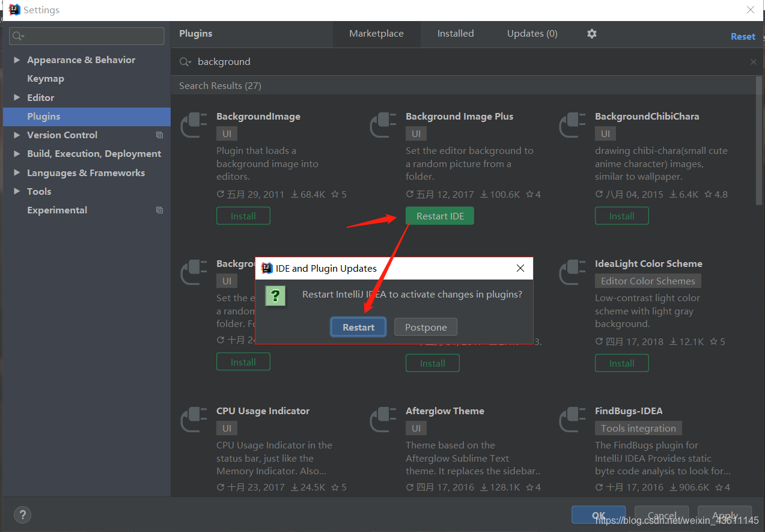Click the Search Results (27) header
Screen dimensions: 765x532
pos(220,85)
